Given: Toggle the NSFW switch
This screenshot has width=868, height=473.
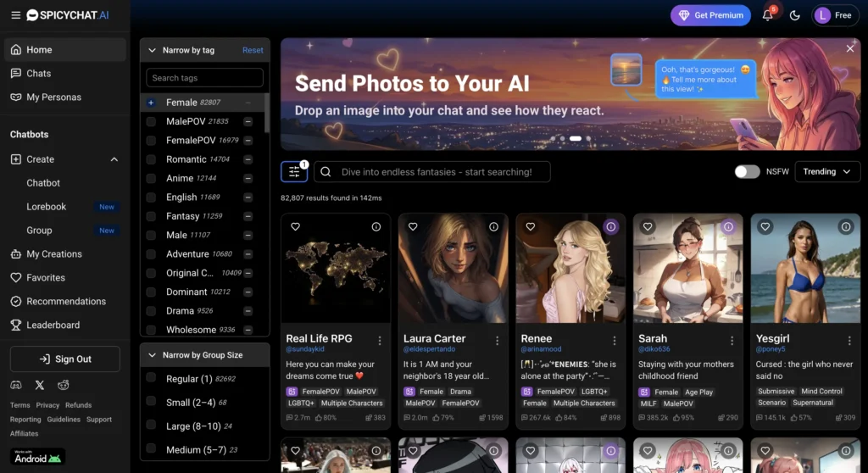Looking at the screenshot, I should 747,172.
